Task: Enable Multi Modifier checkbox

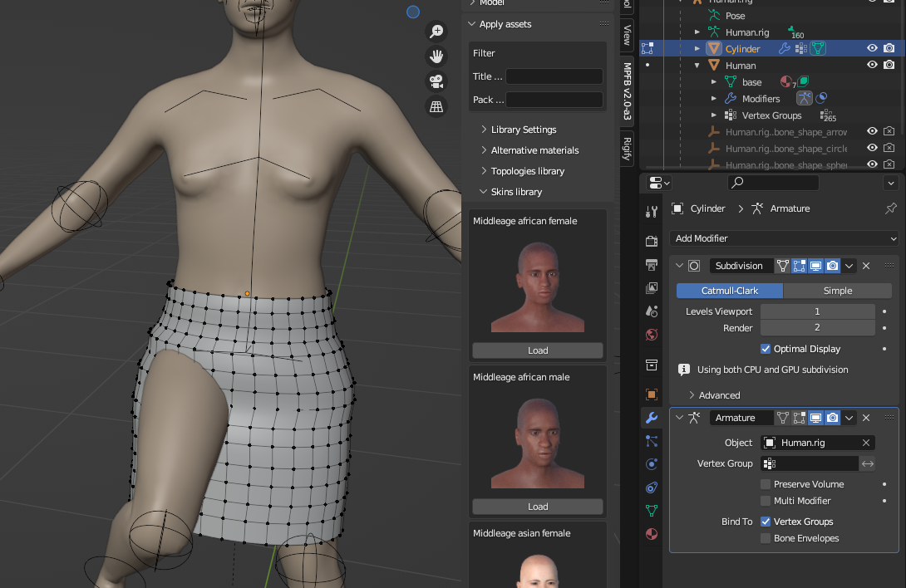Action: pyautogui.click(x=766, y=501)
